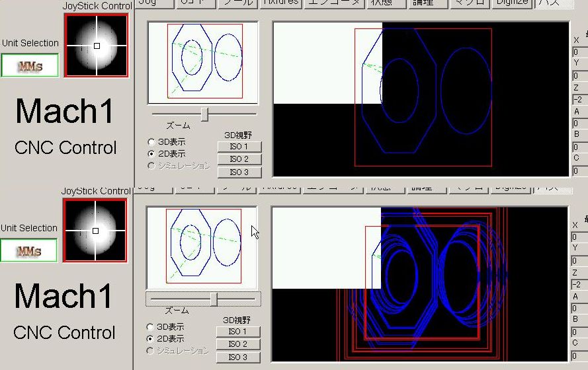Click the A value field in the lower screen

(x=579, y=308)
